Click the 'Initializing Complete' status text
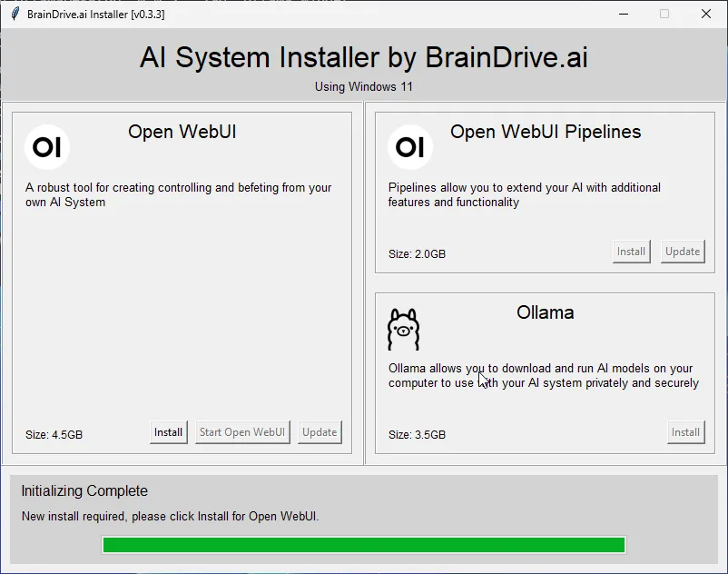The height and width of the screenshot is (574, 728). (84, 490)
